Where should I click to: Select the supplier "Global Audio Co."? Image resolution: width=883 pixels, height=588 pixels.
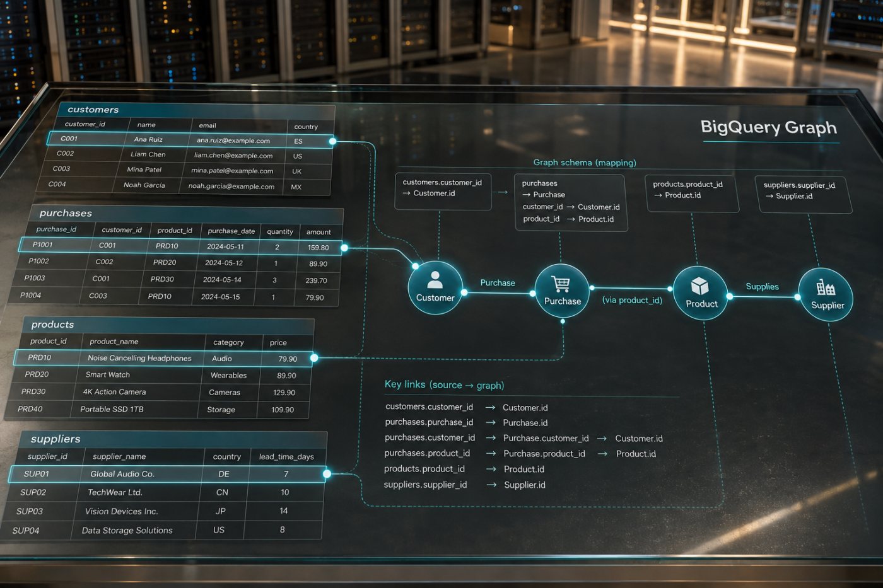122,474
